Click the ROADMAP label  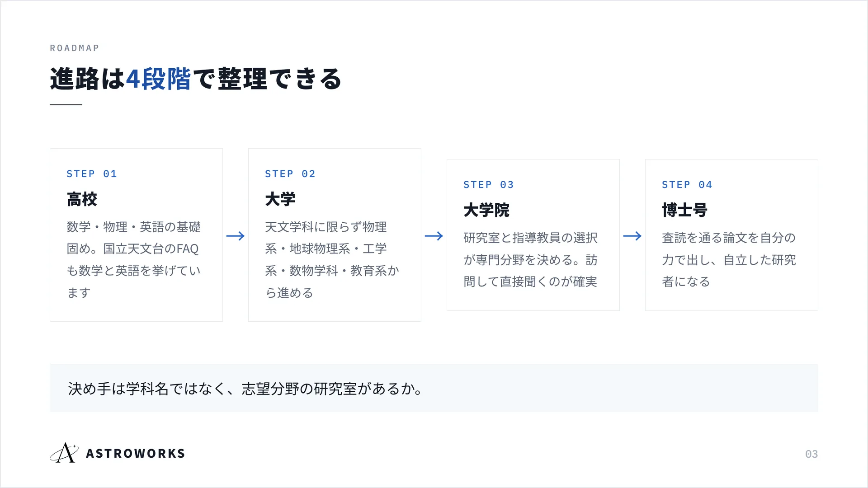pos(75,48)
